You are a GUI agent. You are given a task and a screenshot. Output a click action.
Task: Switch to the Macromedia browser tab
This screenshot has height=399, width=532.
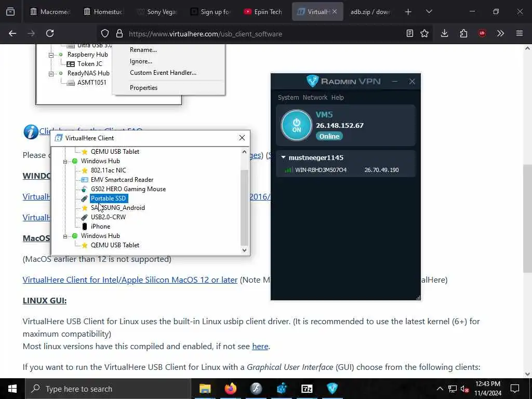[50, 12]
